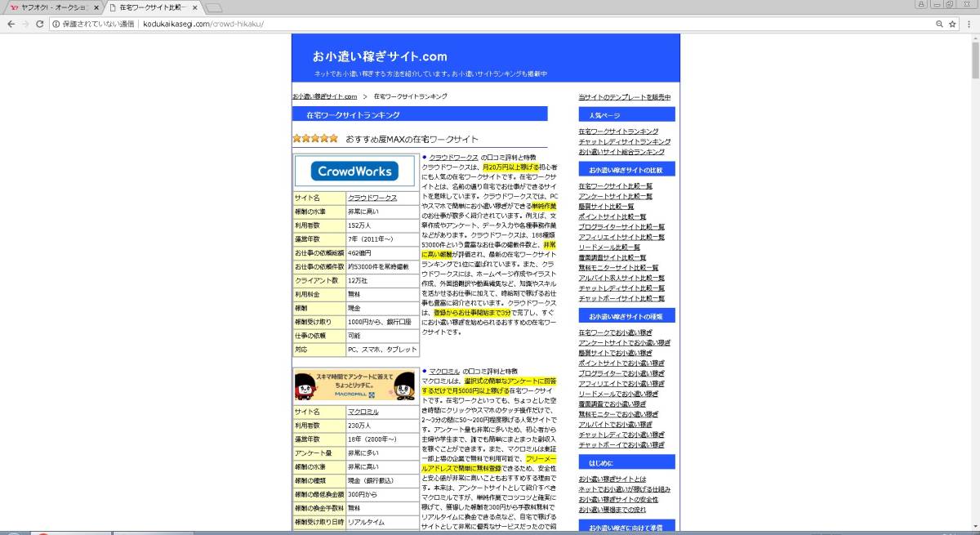Click the Macromill banner image
This screenshot has height=535, width=980.
[355, 385]
